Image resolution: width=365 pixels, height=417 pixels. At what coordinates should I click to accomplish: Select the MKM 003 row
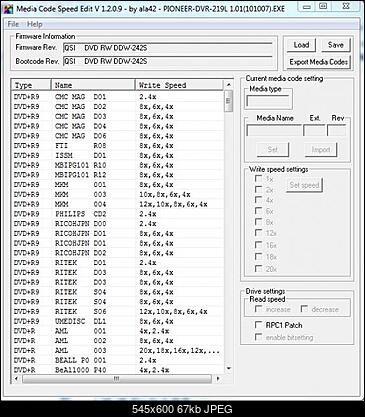point(118,194)
